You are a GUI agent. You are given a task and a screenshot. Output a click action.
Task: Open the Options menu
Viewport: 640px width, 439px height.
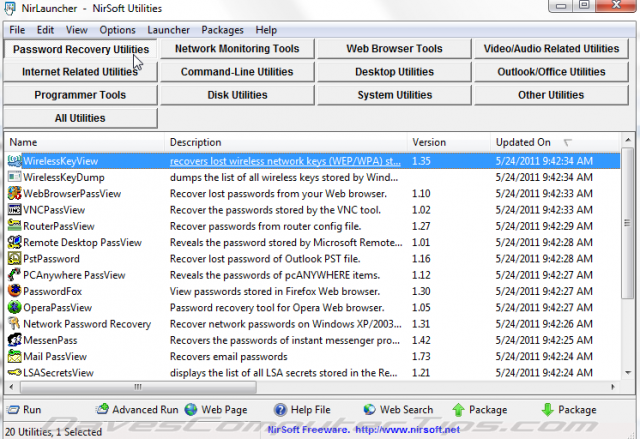118,30
